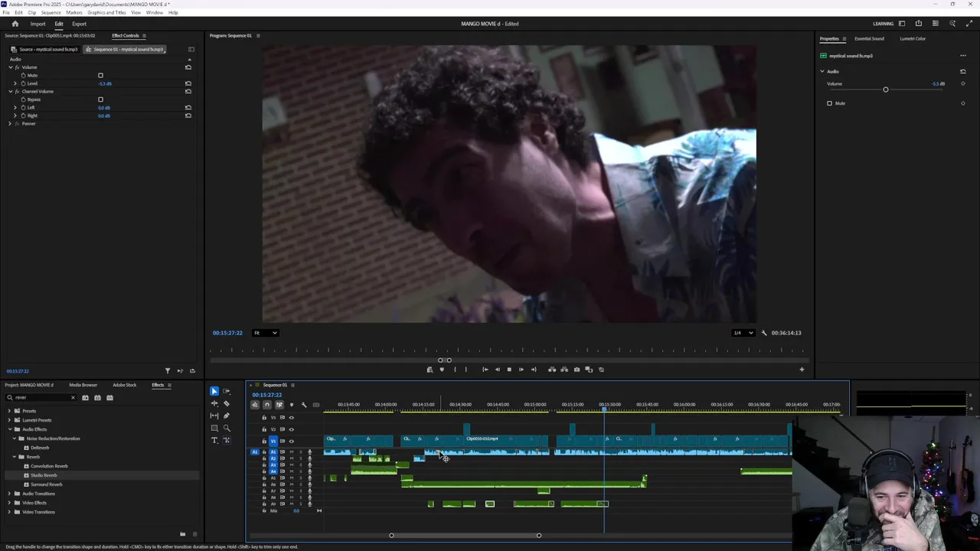Select the Razor tool

[227, 403]
